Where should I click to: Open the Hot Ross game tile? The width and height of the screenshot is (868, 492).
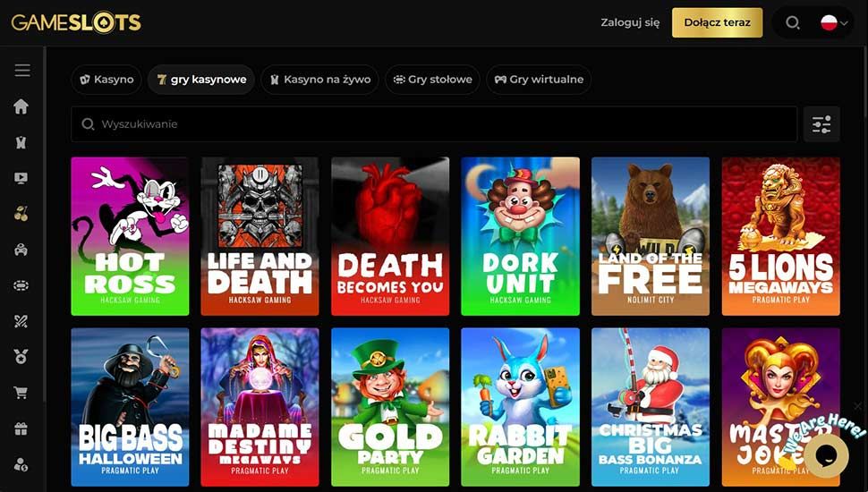[x=130, y=236]
